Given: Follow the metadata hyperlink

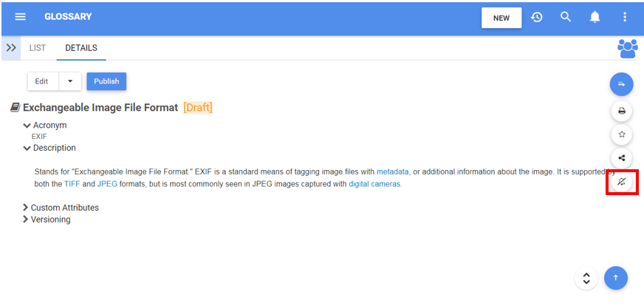Looking at the screenshot, I should pos(392,171).
